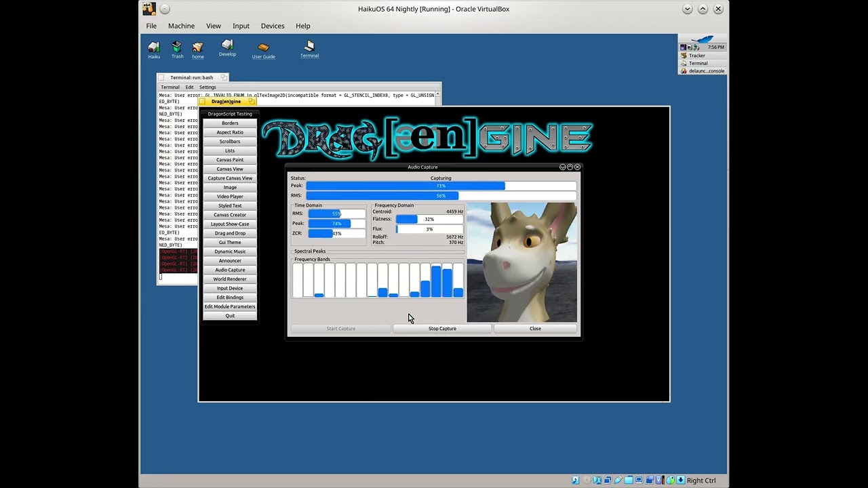Open the Edit Bindings option

tap(230, 297)
